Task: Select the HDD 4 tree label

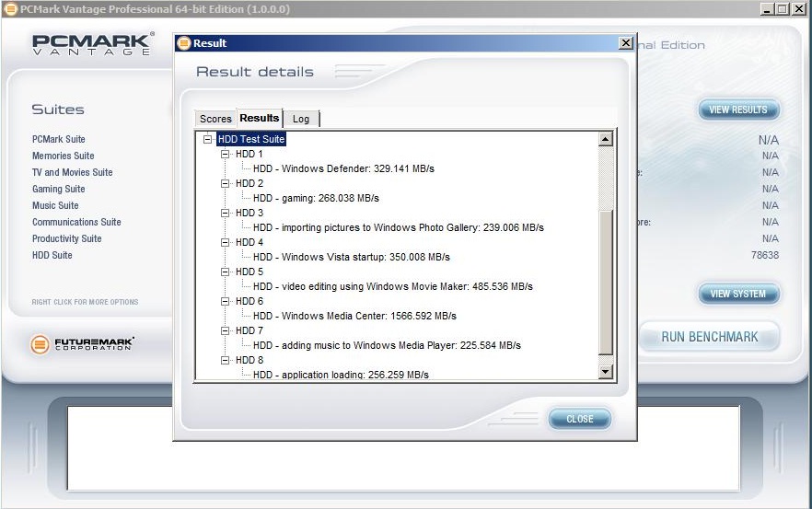Action: [x=249, y=243]
